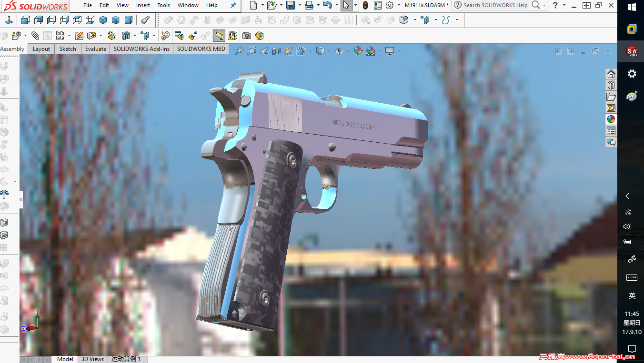Switch to the 3D Views tab
The image size is (644, 363).
[92, 359]
